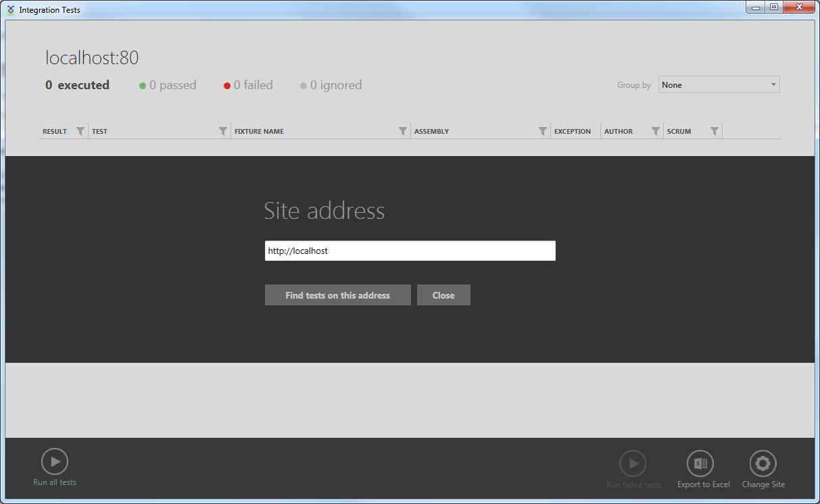Open Change Site gear icon
This screenshot has width=820, height=504.
click(x=763, y=463)
